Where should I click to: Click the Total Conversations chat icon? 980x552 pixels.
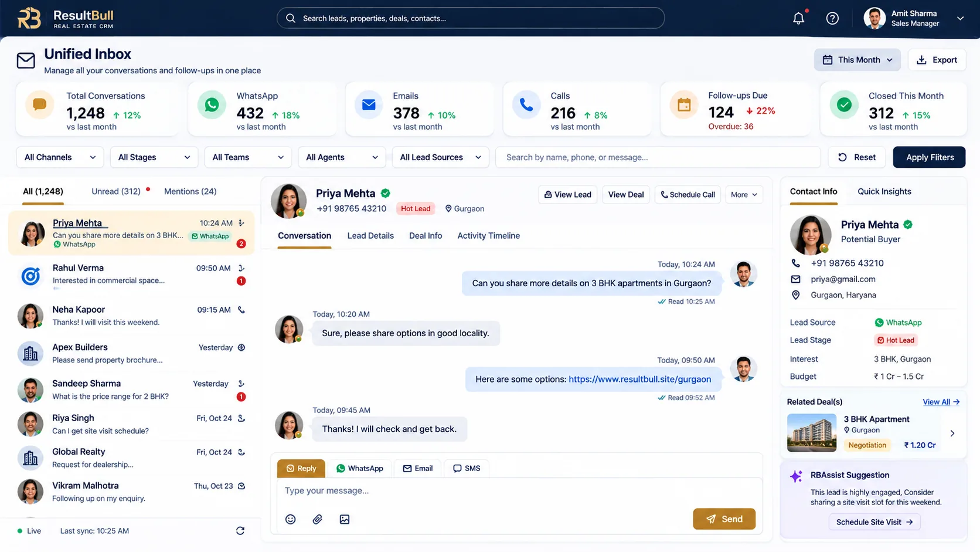point(40,105)
